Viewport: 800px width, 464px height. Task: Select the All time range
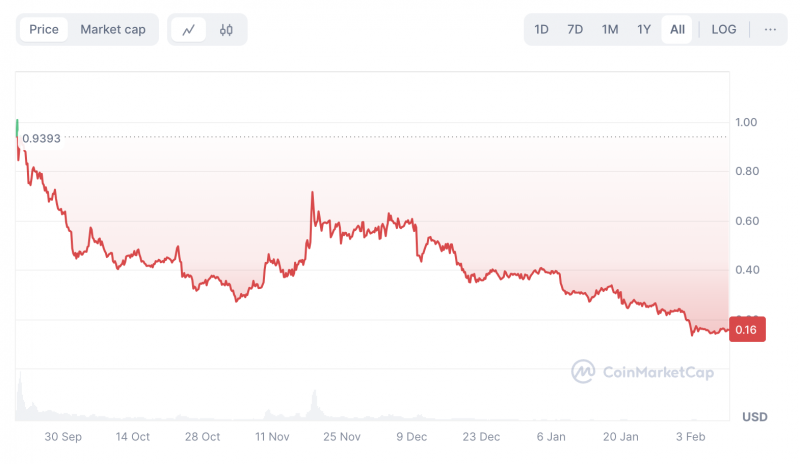[x=677, y=30]
